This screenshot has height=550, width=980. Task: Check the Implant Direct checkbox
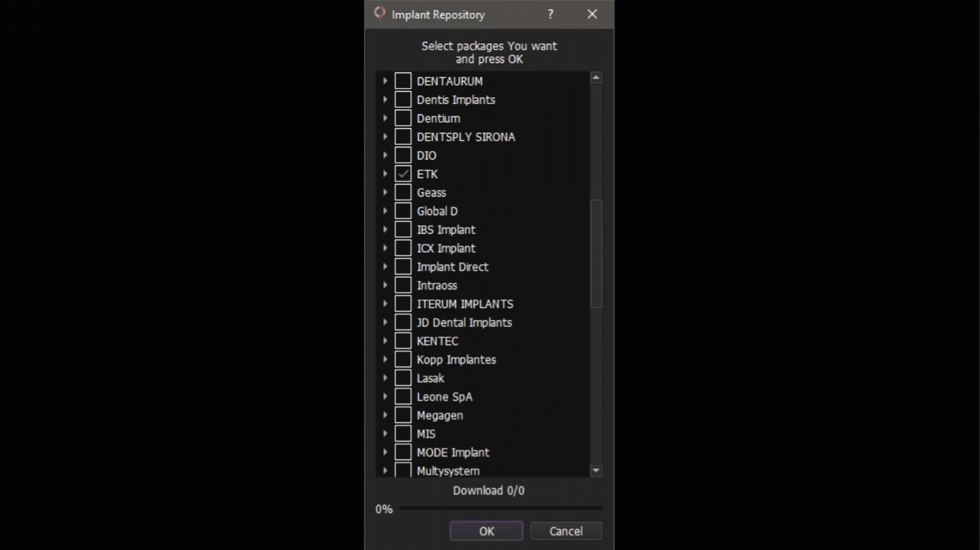click(x=403, y=267)
